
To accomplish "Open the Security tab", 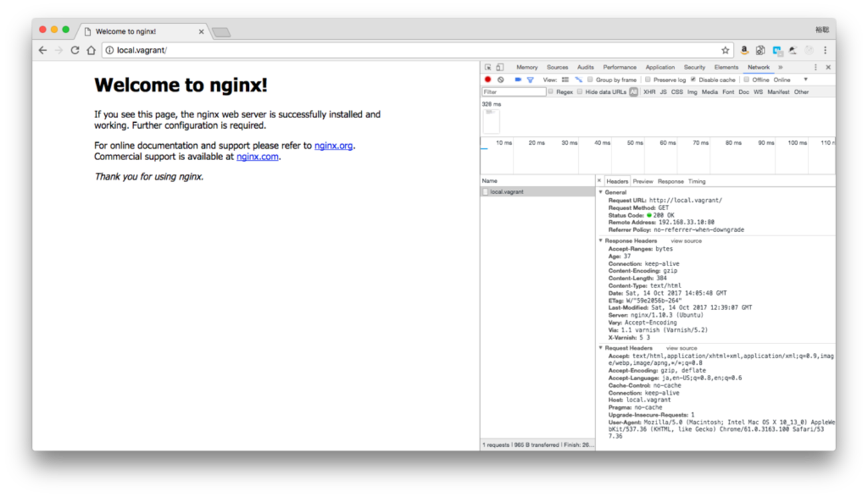I will tap(694, 67).
